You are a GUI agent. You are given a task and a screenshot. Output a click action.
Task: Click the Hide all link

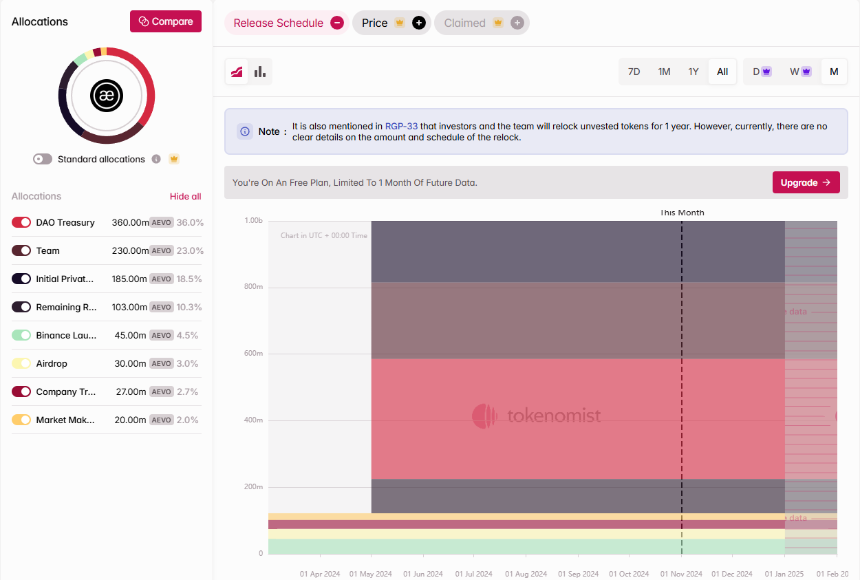tap(185, 196)
